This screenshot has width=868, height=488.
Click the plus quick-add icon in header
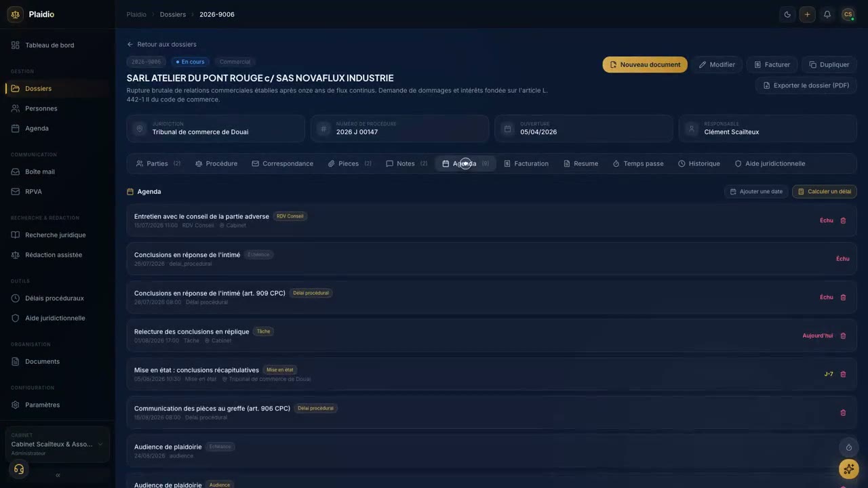[x=807, y=14]
